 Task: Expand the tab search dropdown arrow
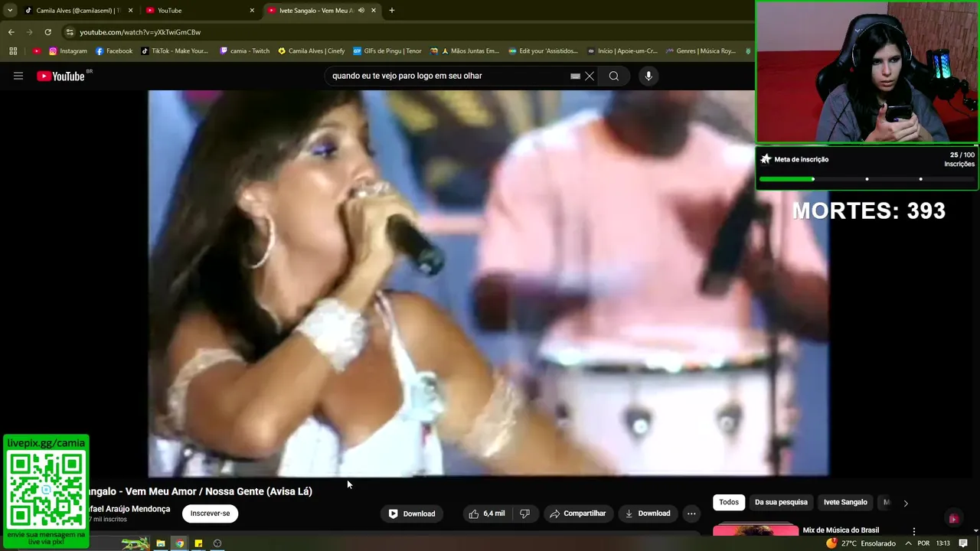pos(10,11)
